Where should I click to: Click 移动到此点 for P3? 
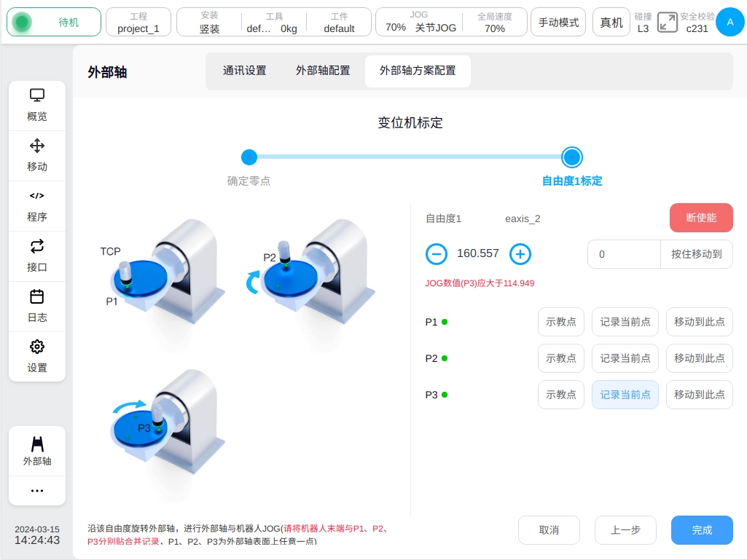click(x=700, y=395)
